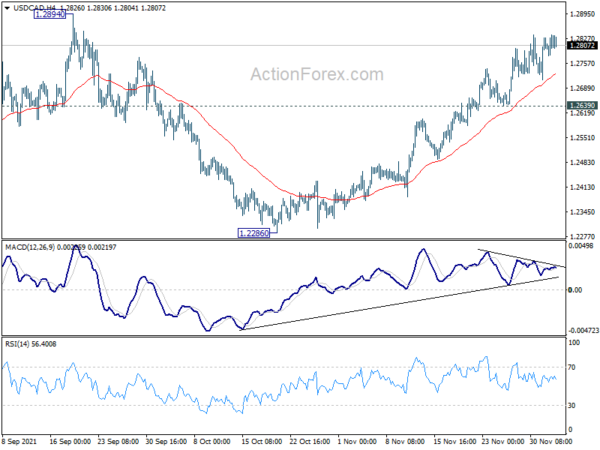Click the 1.24130 price axis value
Viewport: 600px width, 450px height.
coord(583,188)
